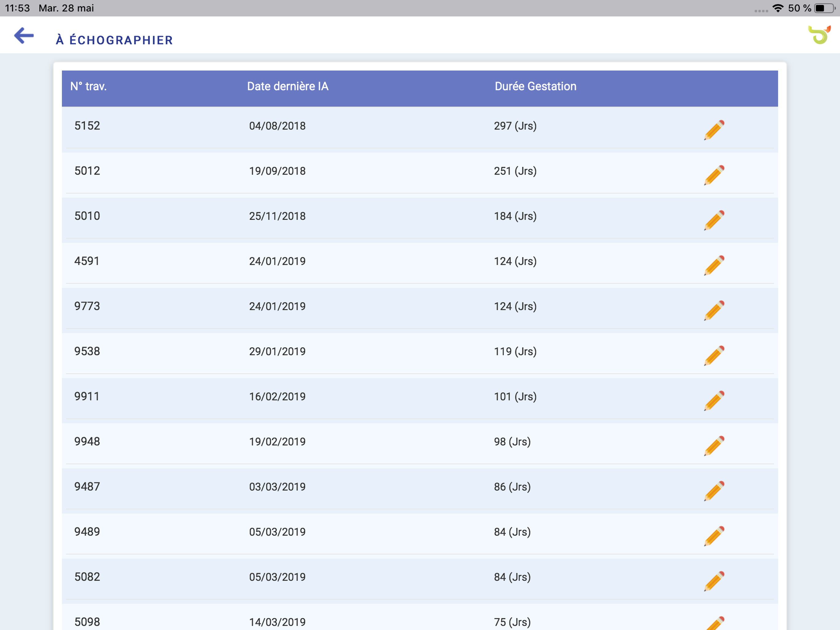The image size is (840, 630).
Task: Click date 24/01/2019 in row 9773
Action: point(277,306)
